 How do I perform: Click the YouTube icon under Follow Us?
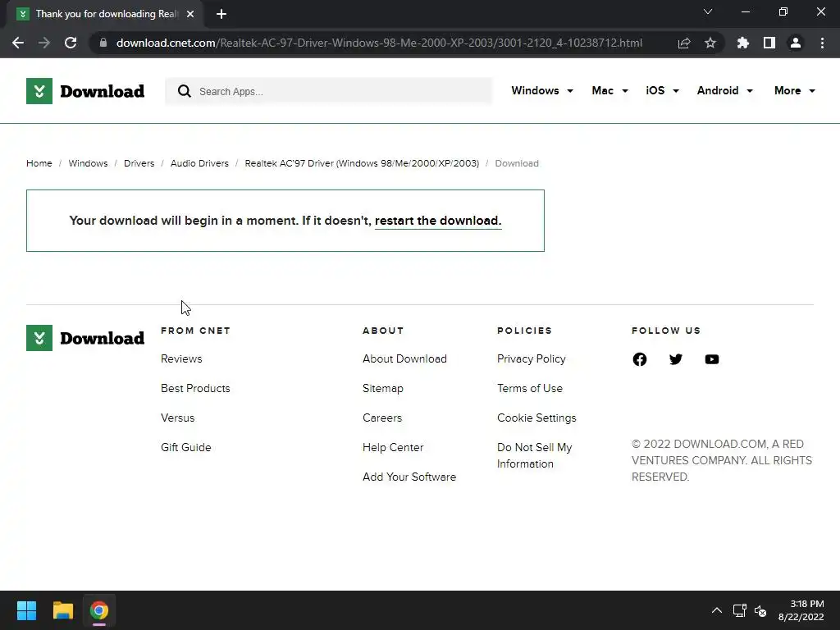point(711,359)
